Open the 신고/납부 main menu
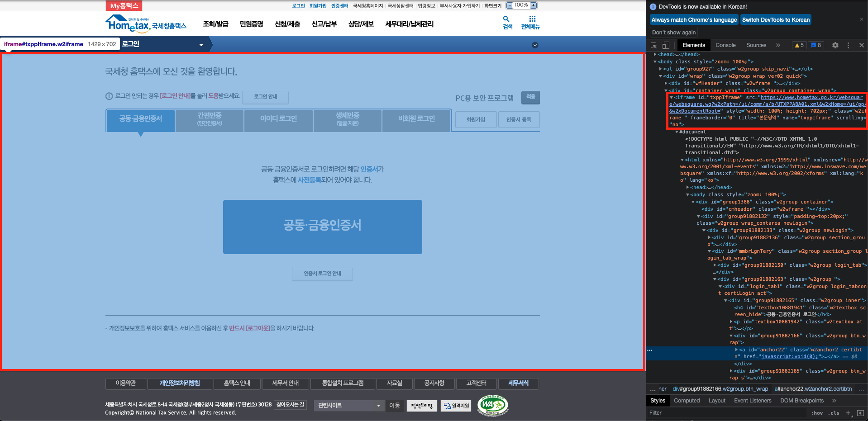The width and height of the screenshot is (868, 421). click(x=324, y=24)
